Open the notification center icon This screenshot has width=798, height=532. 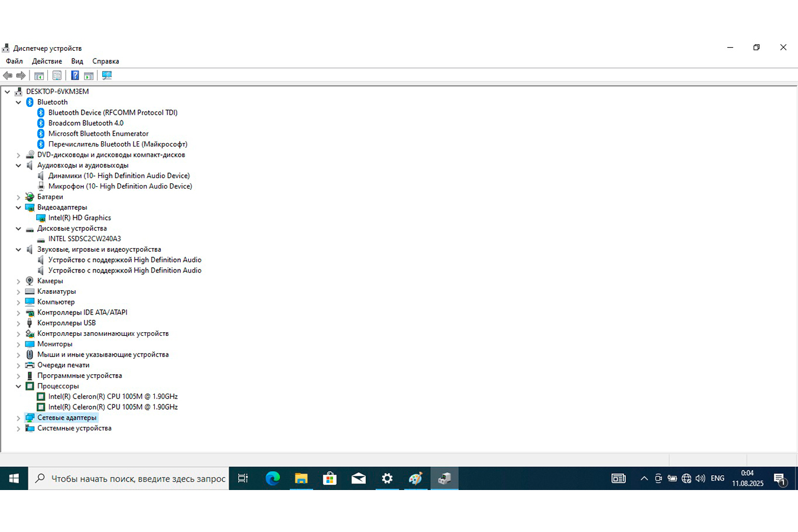[780, 479]
